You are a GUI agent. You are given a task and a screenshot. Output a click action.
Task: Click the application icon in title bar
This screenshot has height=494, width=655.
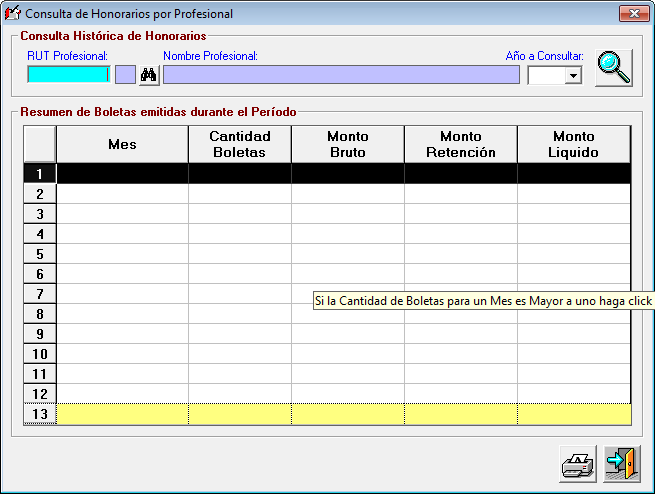[13, 13]
